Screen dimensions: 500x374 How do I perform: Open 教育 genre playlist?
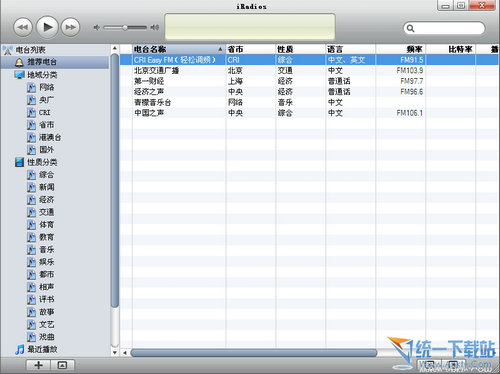coord(47,237)
